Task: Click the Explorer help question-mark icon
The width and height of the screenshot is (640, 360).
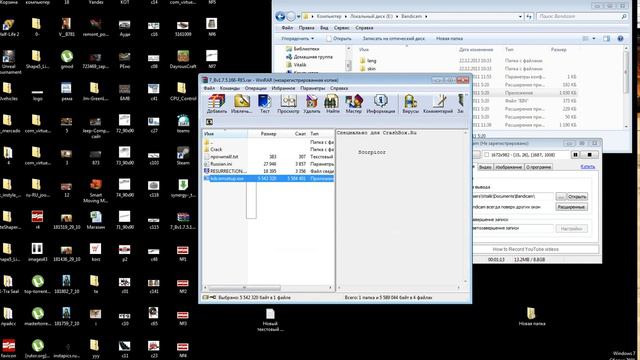Action: [x=620, y=38]
